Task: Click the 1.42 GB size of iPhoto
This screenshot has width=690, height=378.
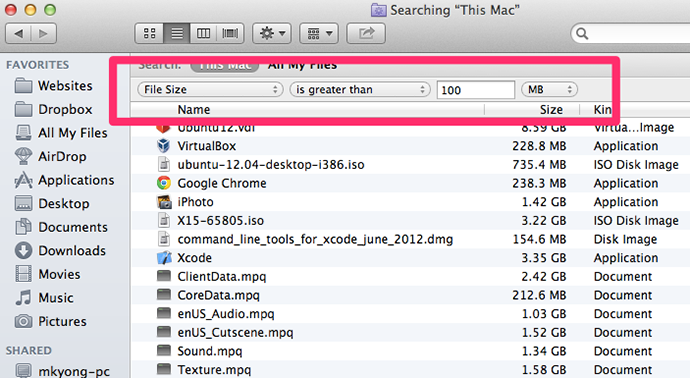Action: [x=544, y=202]
